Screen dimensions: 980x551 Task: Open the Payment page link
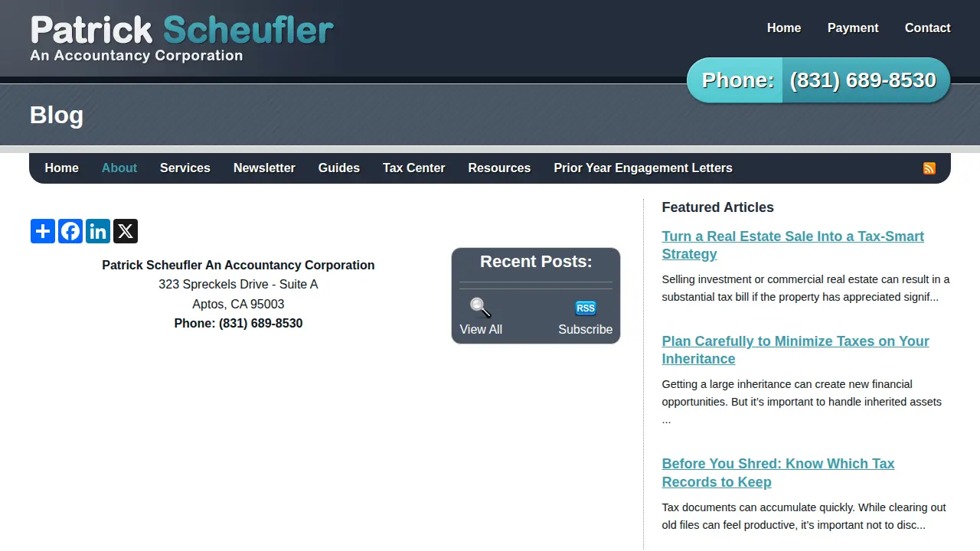(853, 28)
